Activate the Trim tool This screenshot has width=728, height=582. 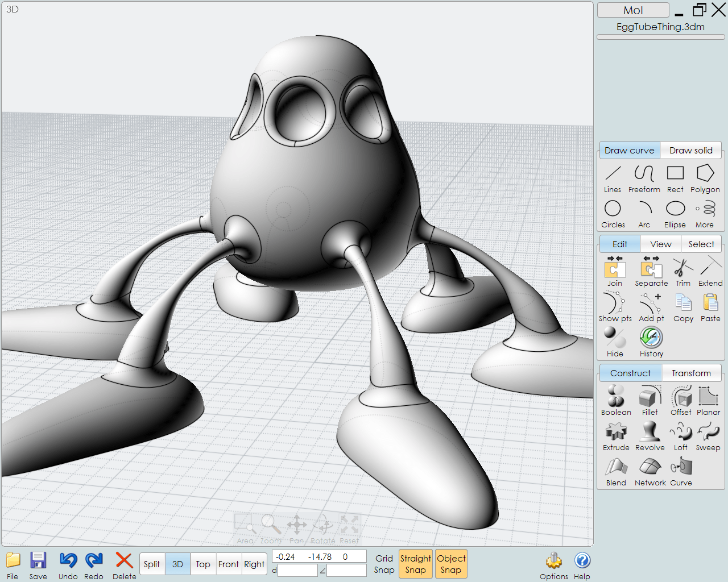click(x=682, y=271)
